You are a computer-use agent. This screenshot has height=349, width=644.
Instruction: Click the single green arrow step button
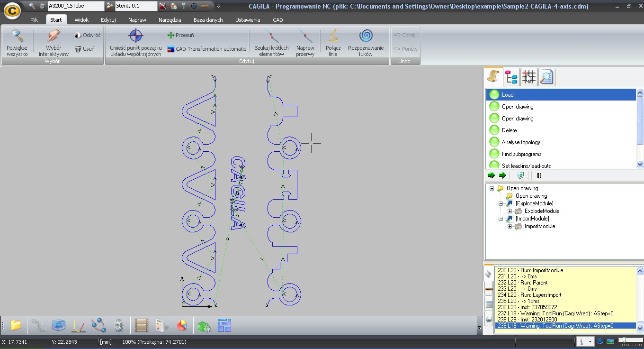point(502,175)
